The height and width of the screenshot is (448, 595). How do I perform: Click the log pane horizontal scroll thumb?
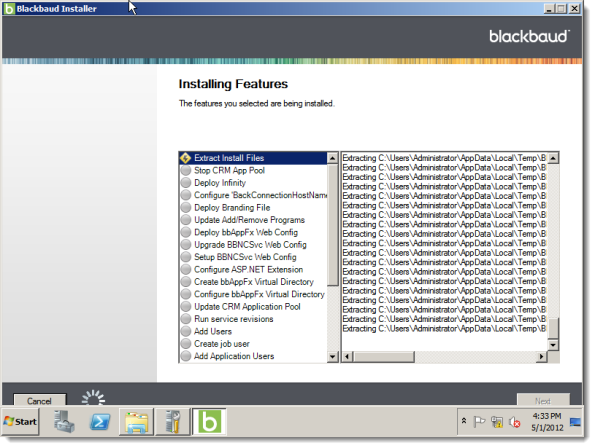coord(384,357)
